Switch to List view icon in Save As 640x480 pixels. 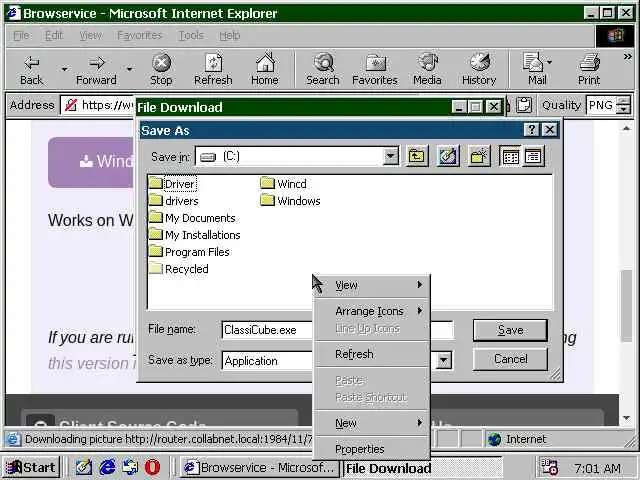(511, 156)
